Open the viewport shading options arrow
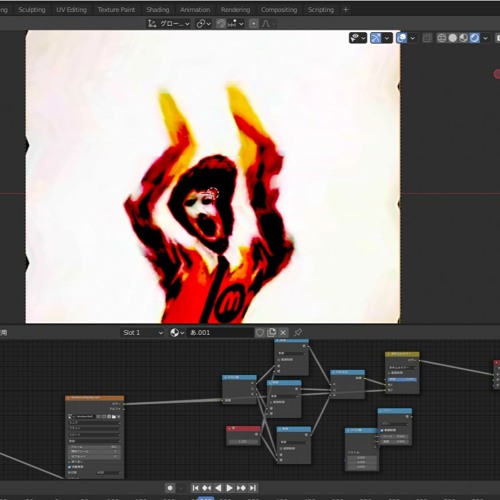Screen dimensions: 500x500 point(485,38)
